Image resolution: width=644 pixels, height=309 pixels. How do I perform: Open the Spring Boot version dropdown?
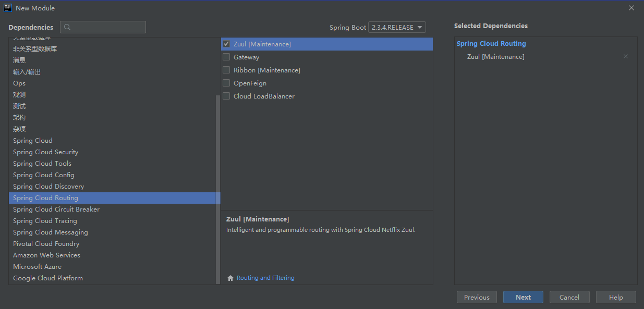coord(397,27)
